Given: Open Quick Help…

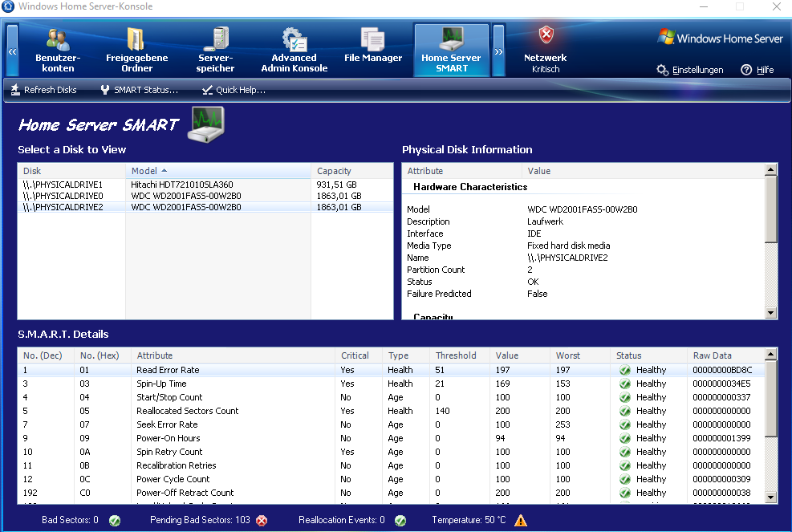Looking at the screenshot, I should (234, 90).
